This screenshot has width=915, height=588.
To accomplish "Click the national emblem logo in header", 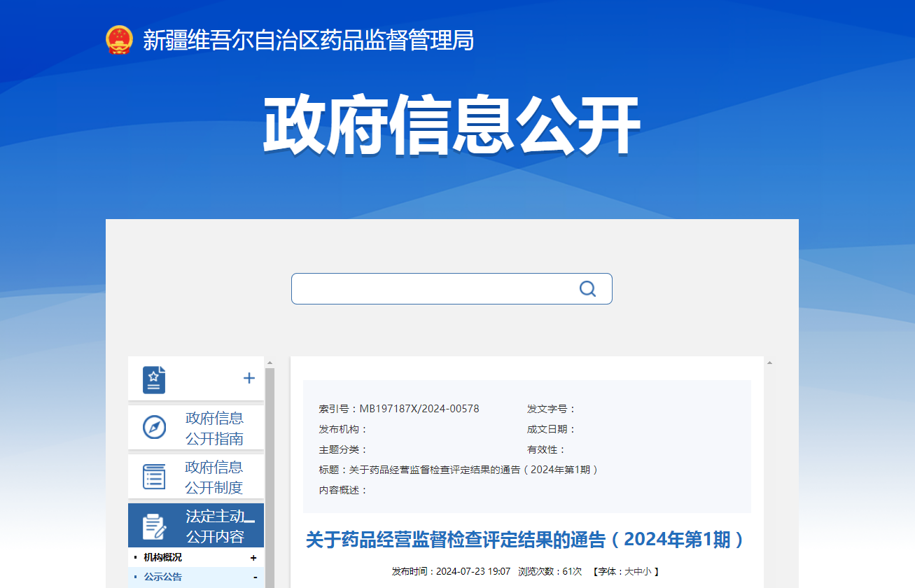I will click(119, 40).
